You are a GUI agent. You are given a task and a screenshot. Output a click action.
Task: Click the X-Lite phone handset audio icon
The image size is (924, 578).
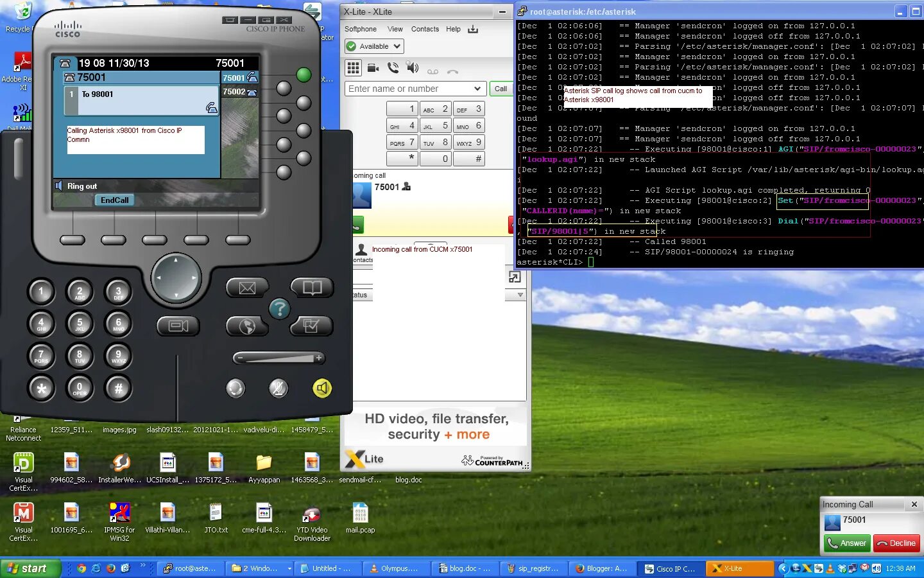click(393, 68)
